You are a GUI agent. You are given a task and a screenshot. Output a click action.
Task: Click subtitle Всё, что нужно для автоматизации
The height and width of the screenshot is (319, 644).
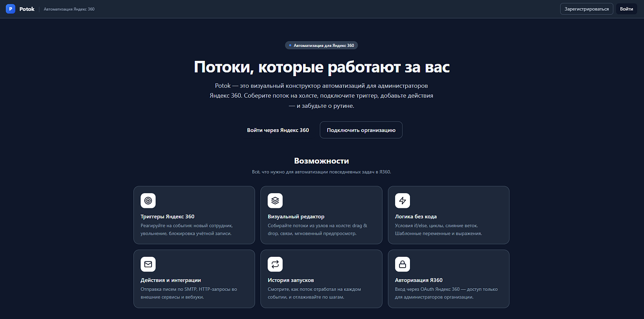(x=321, y=171)
